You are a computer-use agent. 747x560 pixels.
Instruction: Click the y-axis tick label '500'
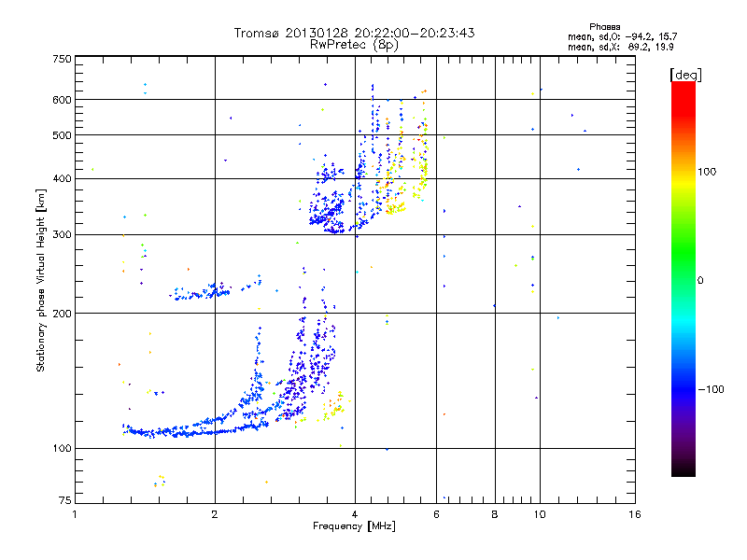(62, 135)
